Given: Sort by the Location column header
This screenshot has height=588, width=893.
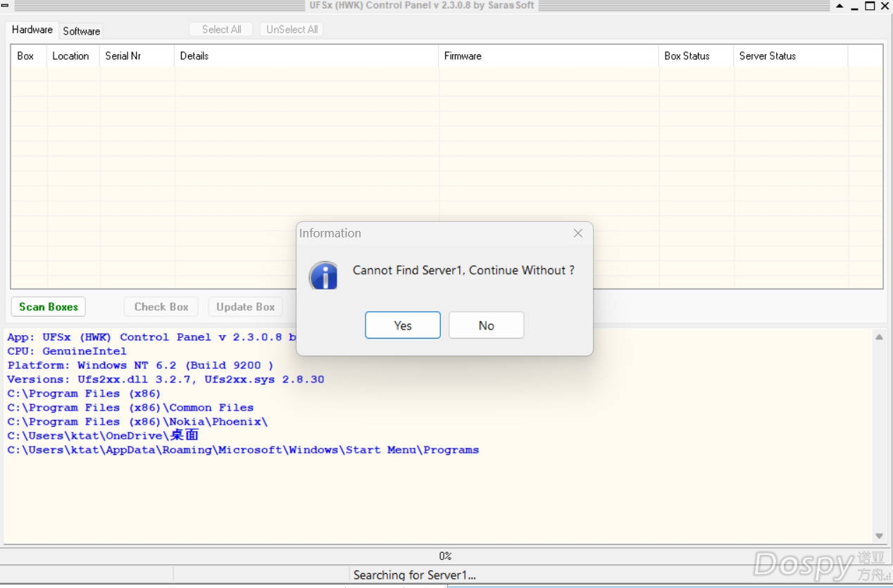Looking at the screenshot, I should point(73,56).
